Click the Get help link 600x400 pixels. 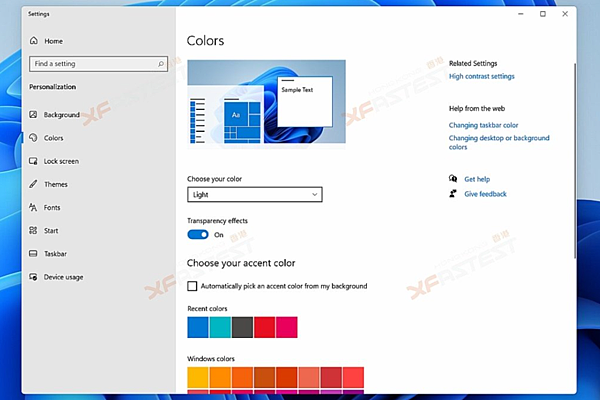pos(477,179)
